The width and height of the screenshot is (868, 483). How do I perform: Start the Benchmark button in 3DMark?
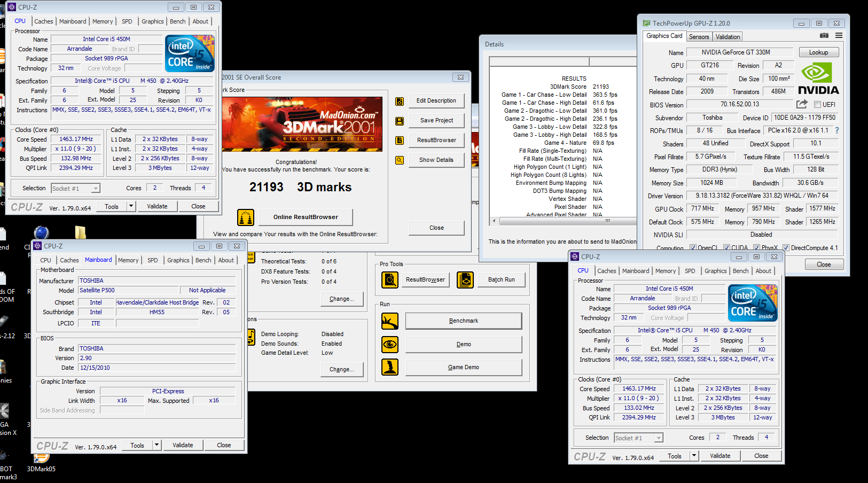click(x=463, y=321)
